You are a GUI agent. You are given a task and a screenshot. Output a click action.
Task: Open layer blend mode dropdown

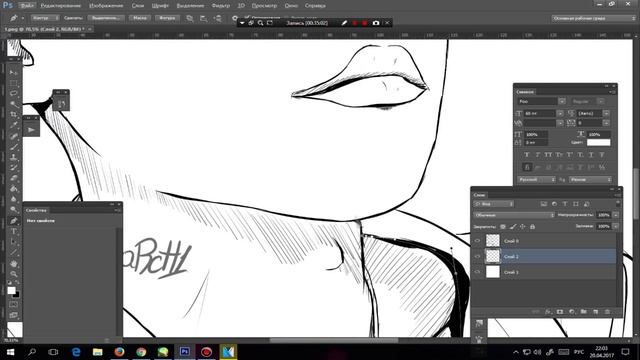point(514,215)
